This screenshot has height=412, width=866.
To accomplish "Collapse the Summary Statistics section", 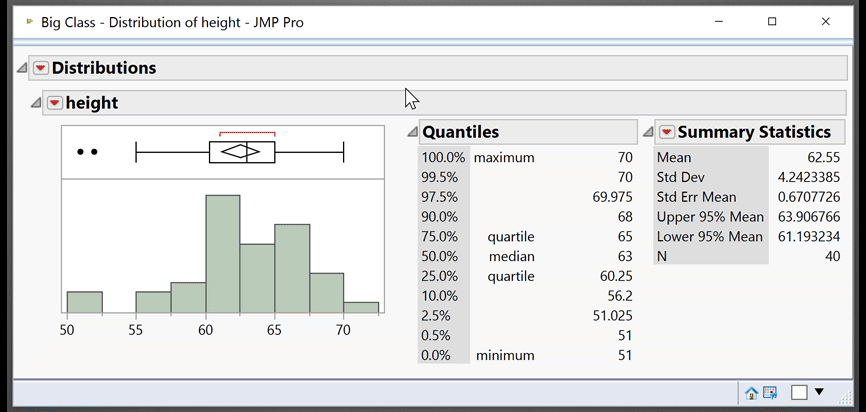I will [x=649, y=132].
